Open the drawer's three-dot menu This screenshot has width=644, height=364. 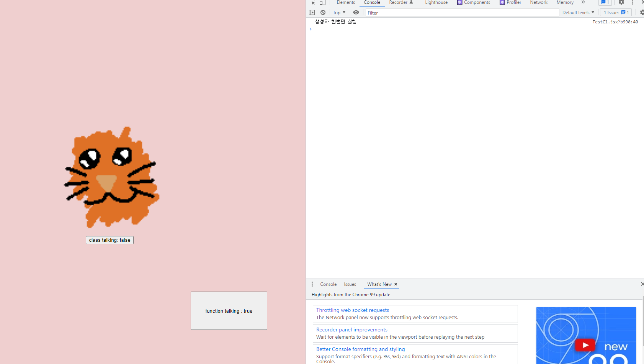312,284
